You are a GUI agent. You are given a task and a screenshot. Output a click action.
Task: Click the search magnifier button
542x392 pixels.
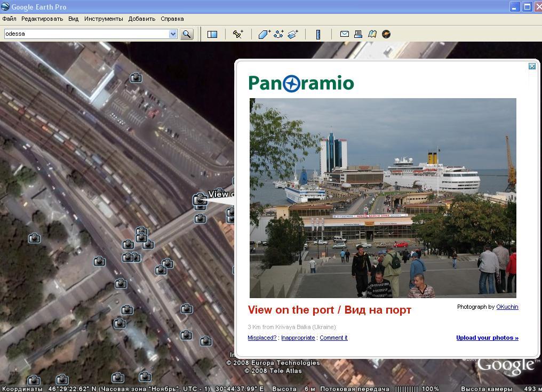click(187, 34)
